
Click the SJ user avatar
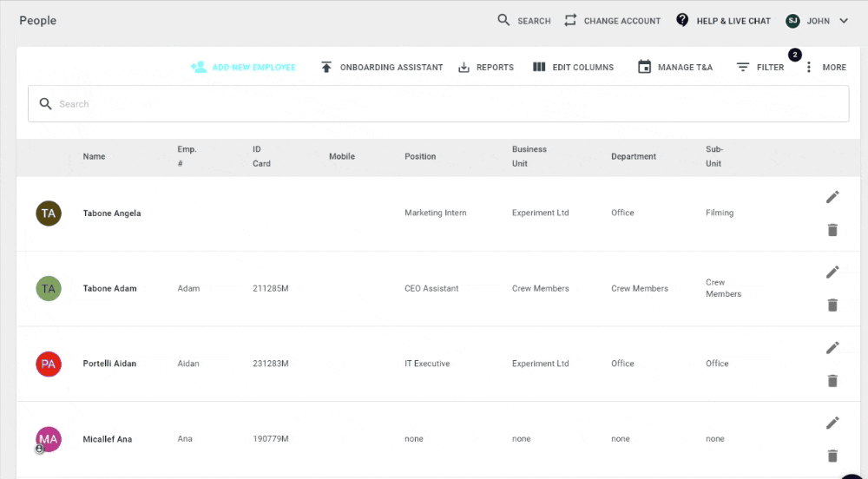792,21
